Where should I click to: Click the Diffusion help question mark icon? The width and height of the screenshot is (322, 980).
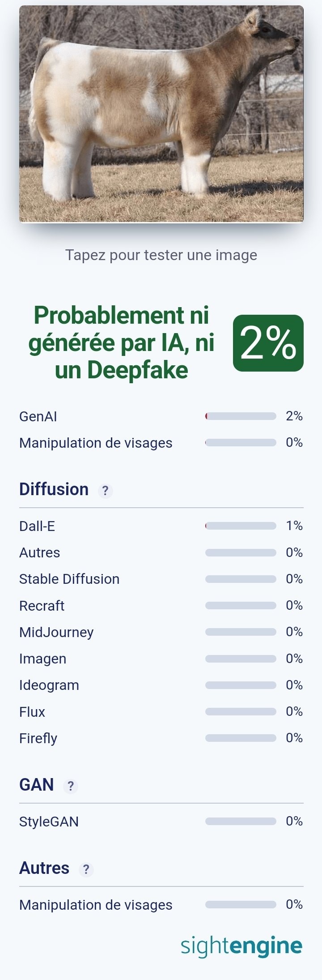click(105, 491)
